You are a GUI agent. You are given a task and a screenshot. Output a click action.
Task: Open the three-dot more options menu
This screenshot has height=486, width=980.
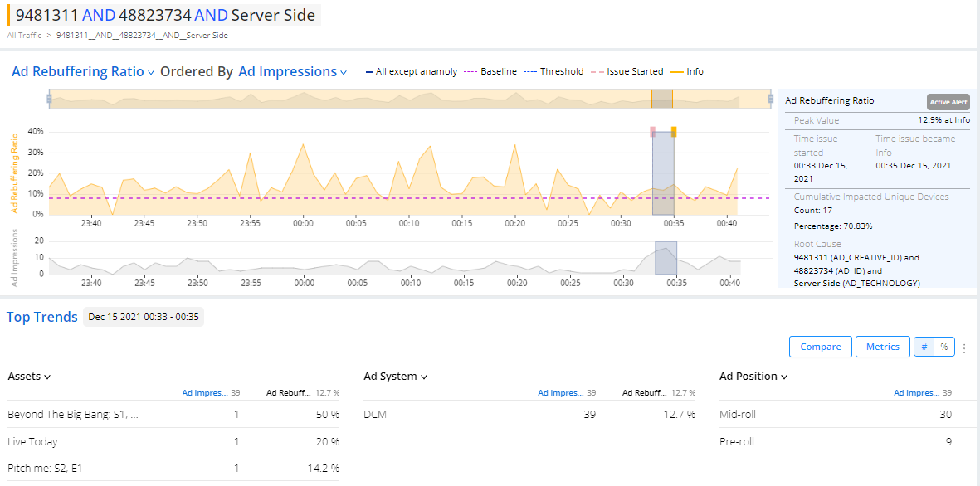tap(966, 347)
